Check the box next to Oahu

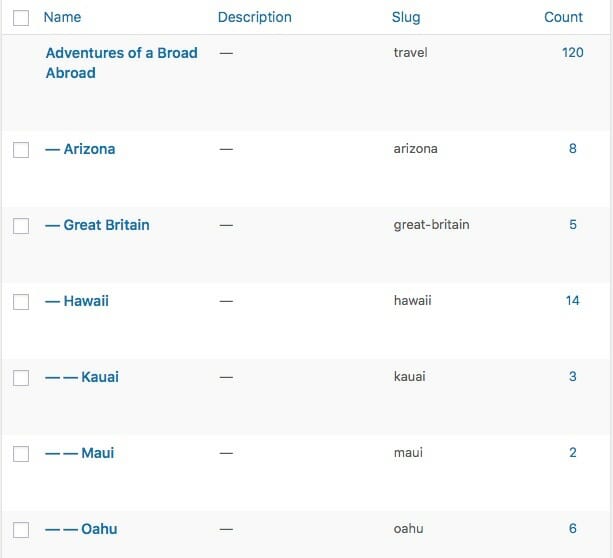point(21,529)
